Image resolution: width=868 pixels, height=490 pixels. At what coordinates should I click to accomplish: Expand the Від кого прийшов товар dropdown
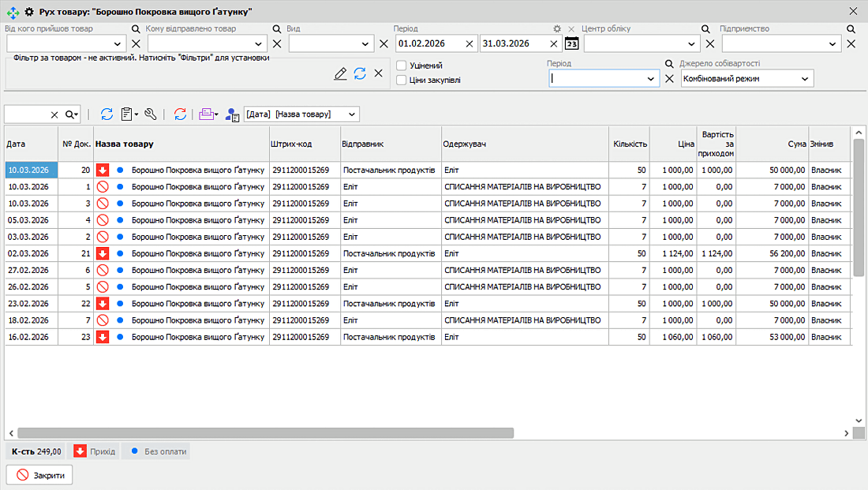pyautogui.click(x=118, y=44)
